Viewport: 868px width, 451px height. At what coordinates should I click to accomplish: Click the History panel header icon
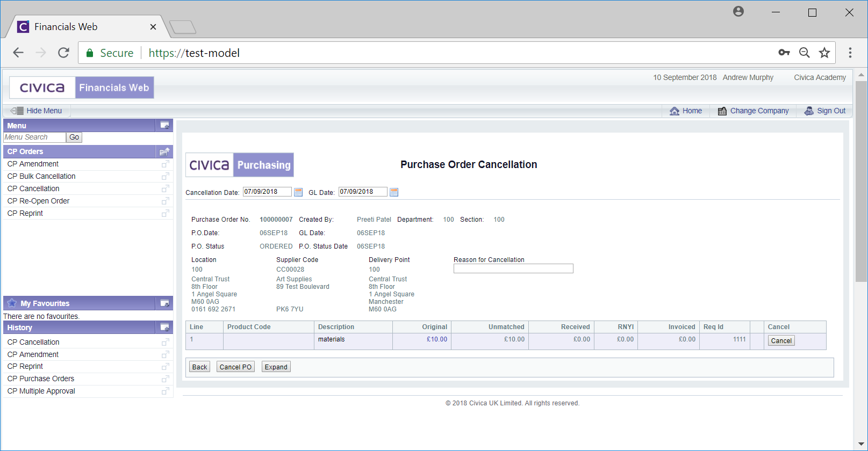[x=165, y=328]
